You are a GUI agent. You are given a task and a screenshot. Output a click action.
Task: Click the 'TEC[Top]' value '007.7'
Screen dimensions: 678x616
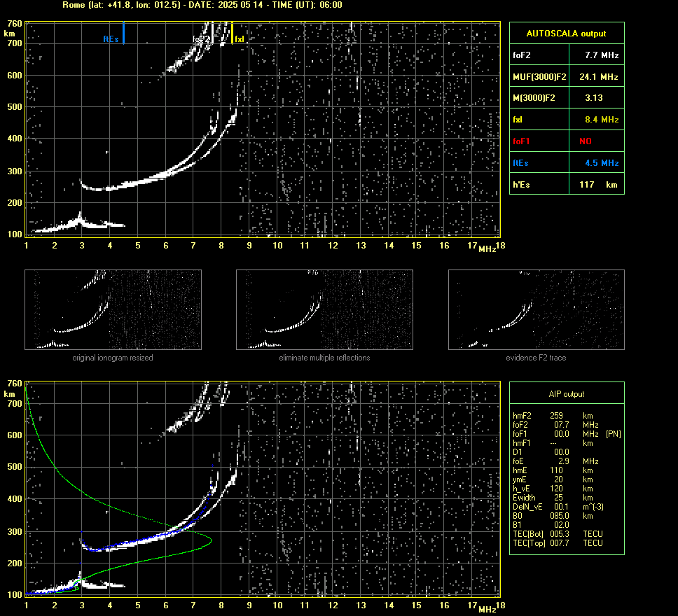559,543
